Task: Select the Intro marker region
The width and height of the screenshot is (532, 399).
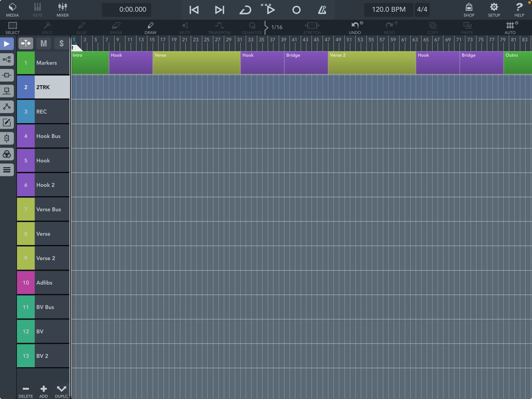Action: pyautogui.click(x=90, y=63)
